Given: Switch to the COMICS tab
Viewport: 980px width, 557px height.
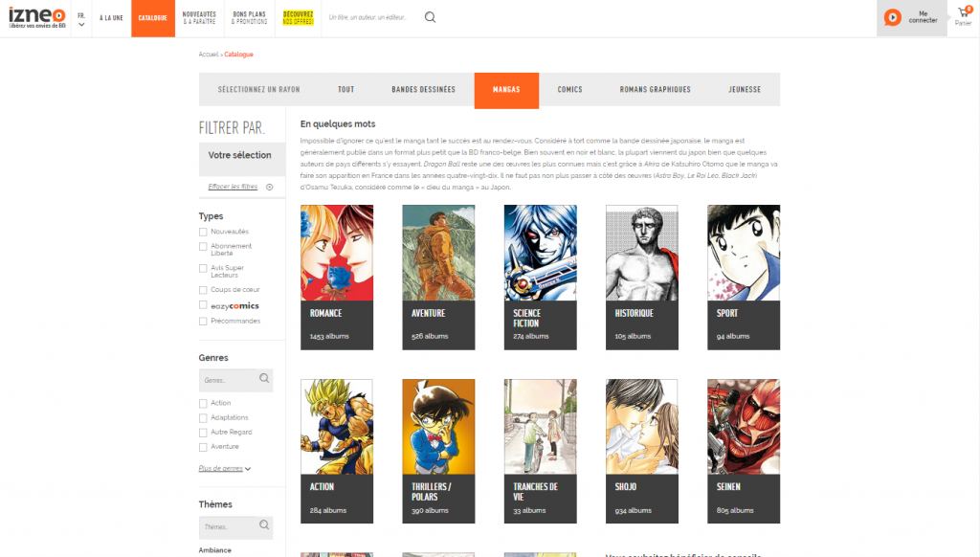Looking at the screenshot, I should click(569, 89).
